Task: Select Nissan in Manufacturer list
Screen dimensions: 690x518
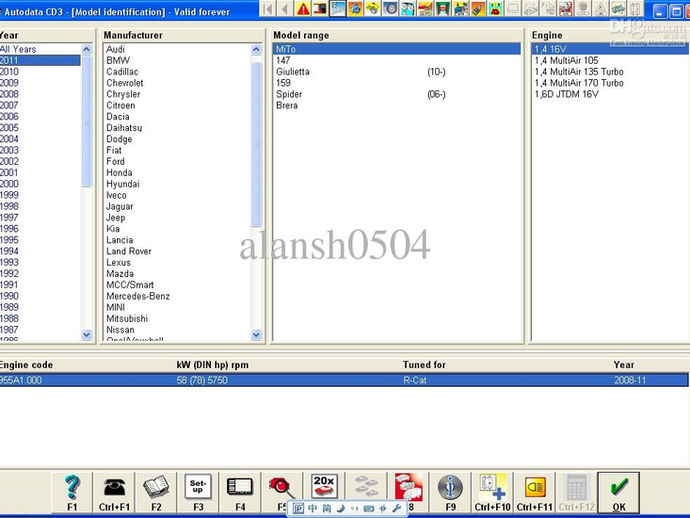Action: click(177, 330)
